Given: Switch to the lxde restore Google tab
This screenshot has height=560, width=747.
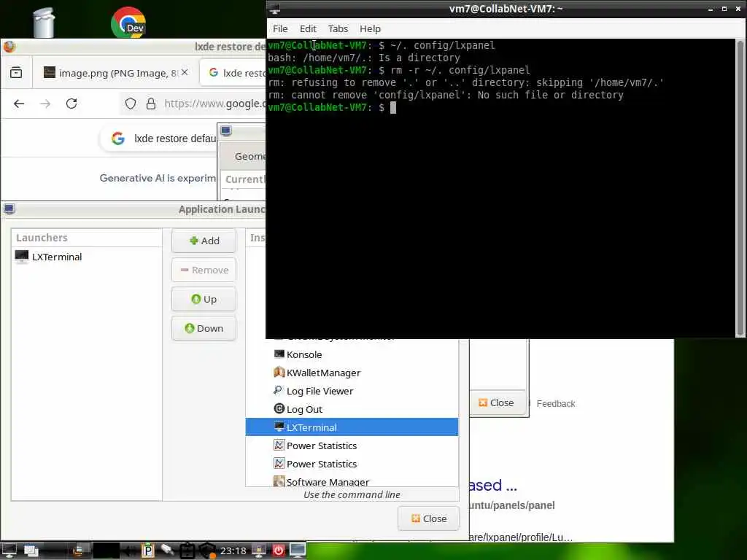Looking at the screenshot, I should (x=233, y=73).
